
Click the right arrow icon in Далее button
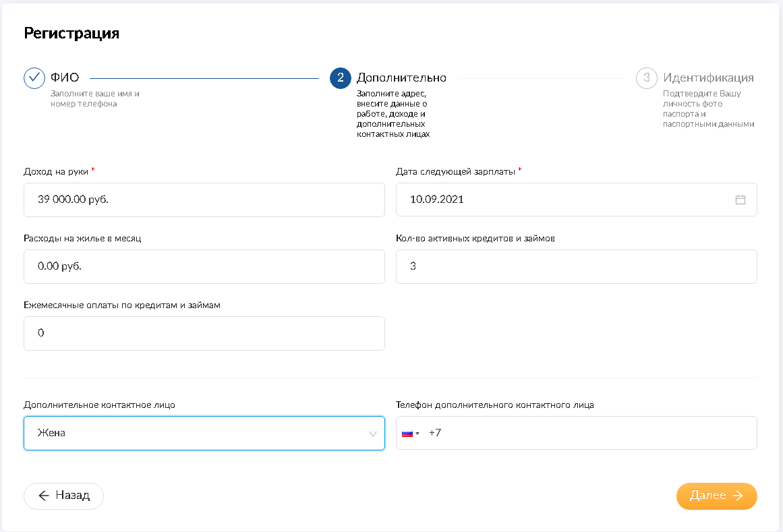tap(738, 496)
